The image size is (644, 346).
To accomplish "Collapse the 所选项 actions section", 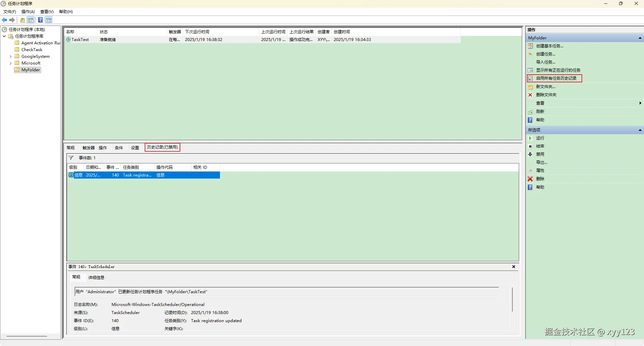I will coord(640,130).
